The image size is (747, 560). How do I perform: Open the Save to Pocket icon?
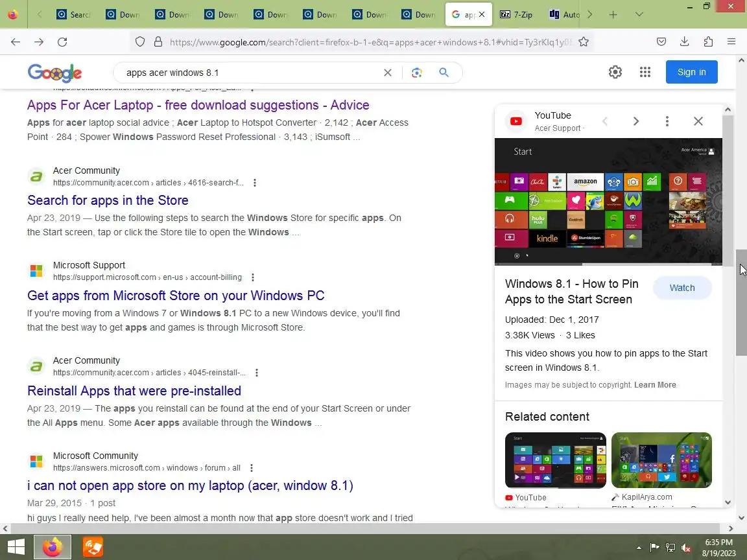click(x=661, y=42)
